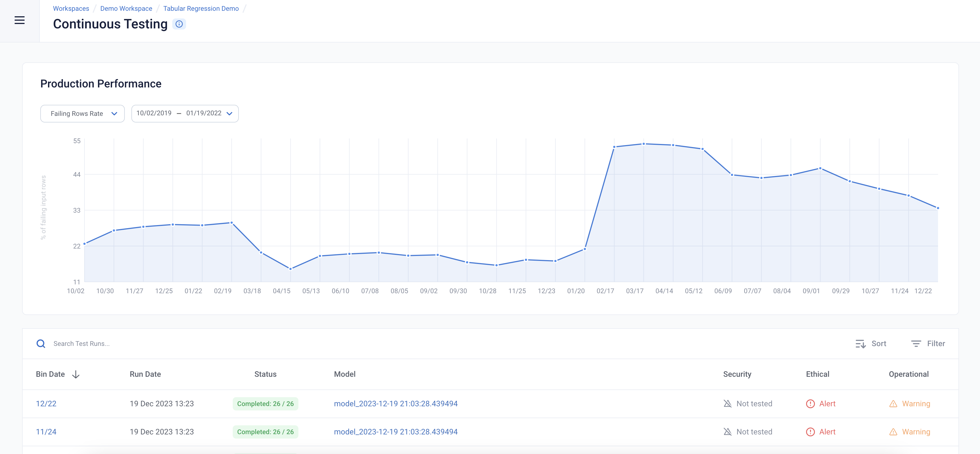Click the Bin Date sort arrow
This screenshot has height=454, width=980.
(76, 374)
